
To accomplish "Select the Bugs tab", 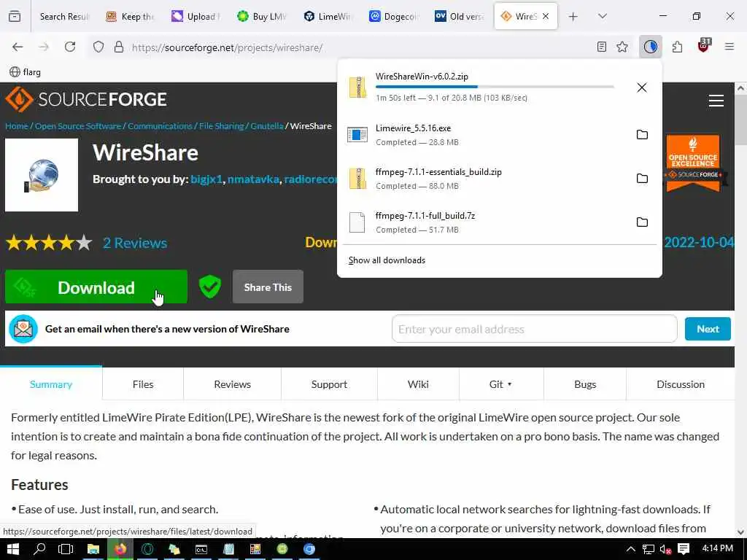I will click(585, 384).
